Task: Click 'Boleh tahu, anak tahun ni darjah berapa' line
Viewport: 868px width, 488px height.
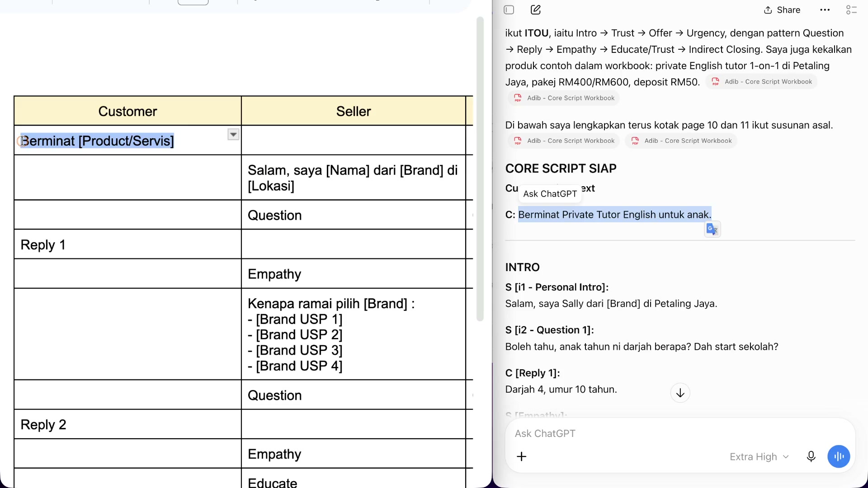Action: click(x=642, y=347)
